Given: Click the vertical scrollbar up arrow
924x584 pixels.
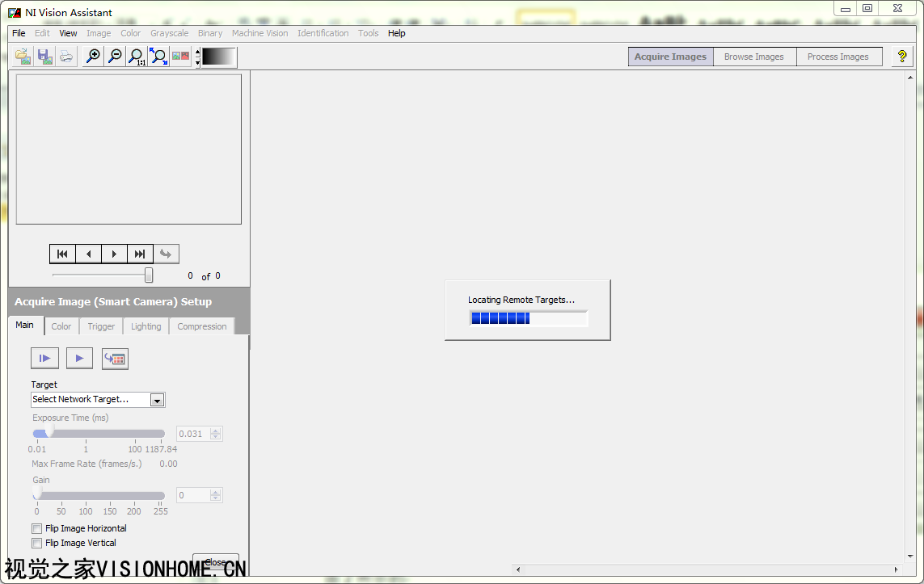Looking at the screenshot, I should (x=910, y=78).
